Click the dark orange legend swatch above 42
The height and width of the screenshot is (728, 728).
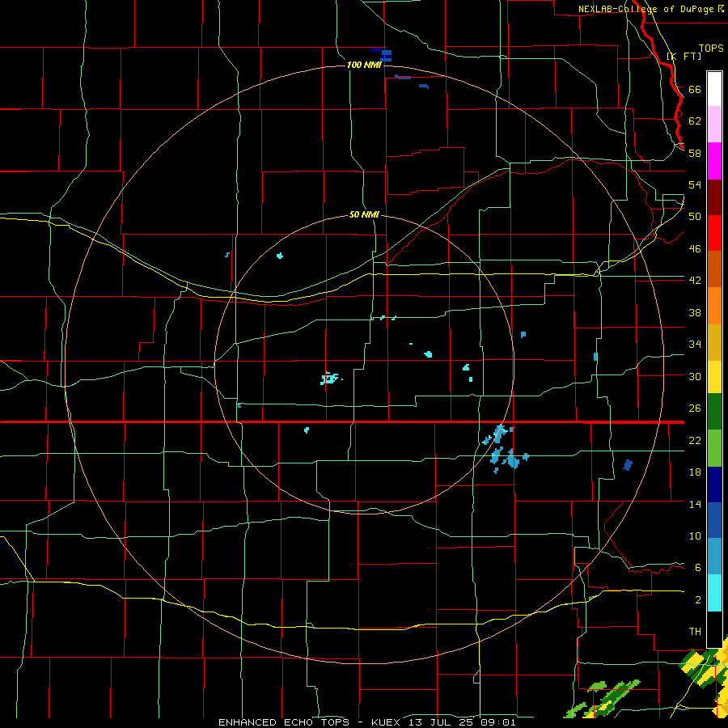click(714, 269)
